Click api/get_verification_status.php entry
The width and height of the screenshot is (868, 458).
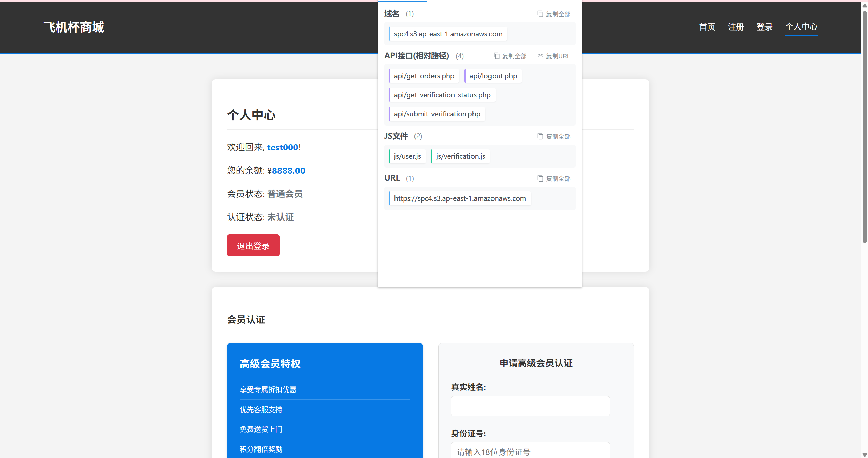click(x=442, y=95)
